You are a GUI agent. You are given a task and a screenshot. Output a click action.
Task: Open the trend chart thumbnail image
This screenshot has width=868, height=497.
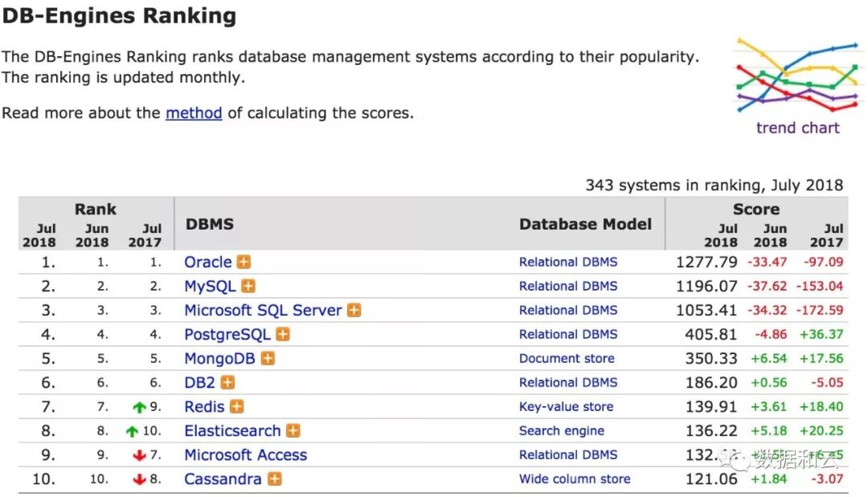point(798,75)
